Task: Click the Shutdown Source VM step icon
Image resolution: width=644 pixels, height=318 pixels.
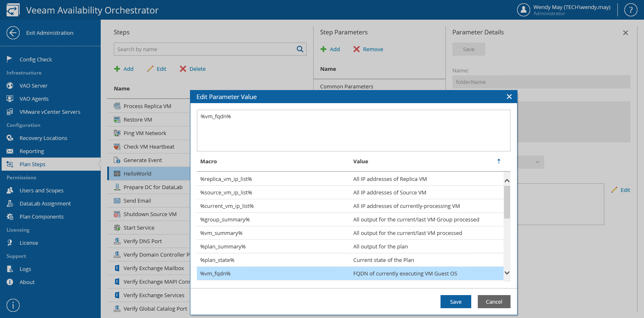Action: point(117,214)
